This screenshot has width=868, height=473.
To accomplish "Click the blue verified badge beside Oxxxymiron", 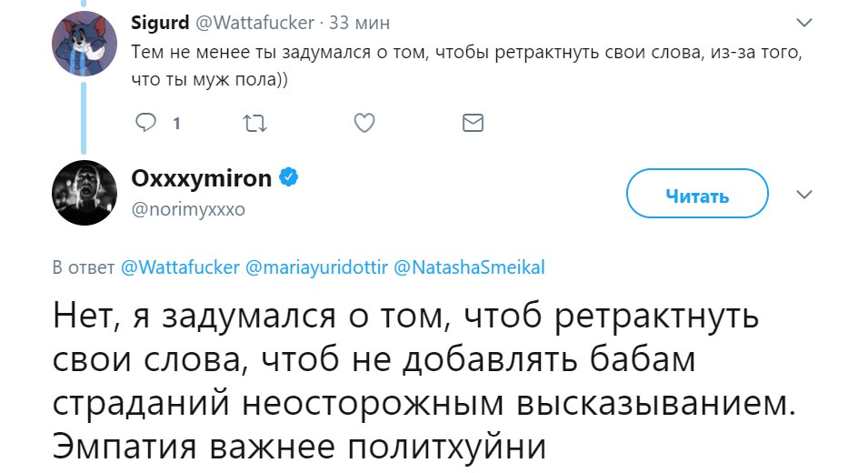I will click(288, 179).
